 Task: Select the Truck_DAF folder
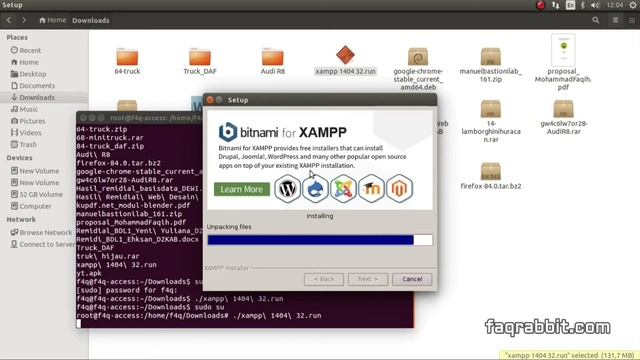pos(200,61)
